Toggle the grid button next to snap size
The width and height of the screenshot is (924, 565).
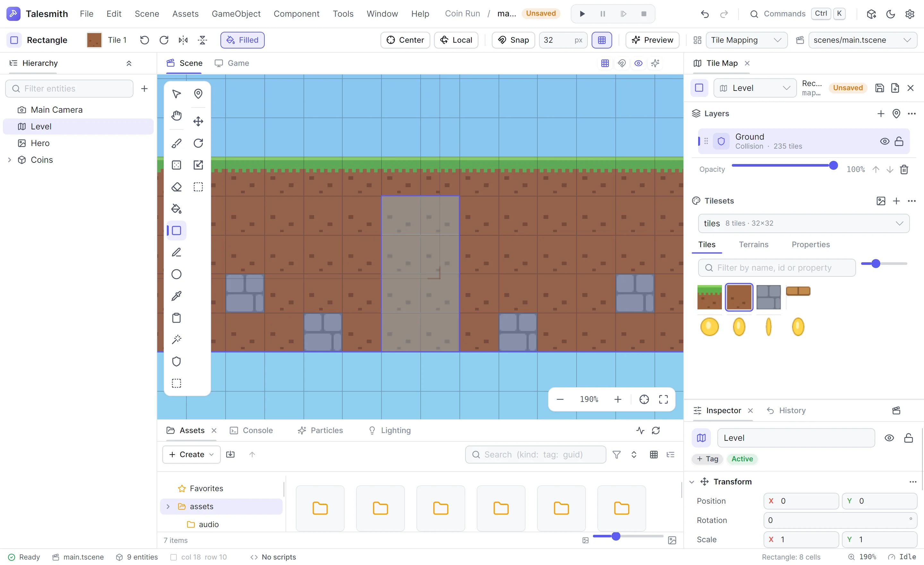click(x=602, y=40)
